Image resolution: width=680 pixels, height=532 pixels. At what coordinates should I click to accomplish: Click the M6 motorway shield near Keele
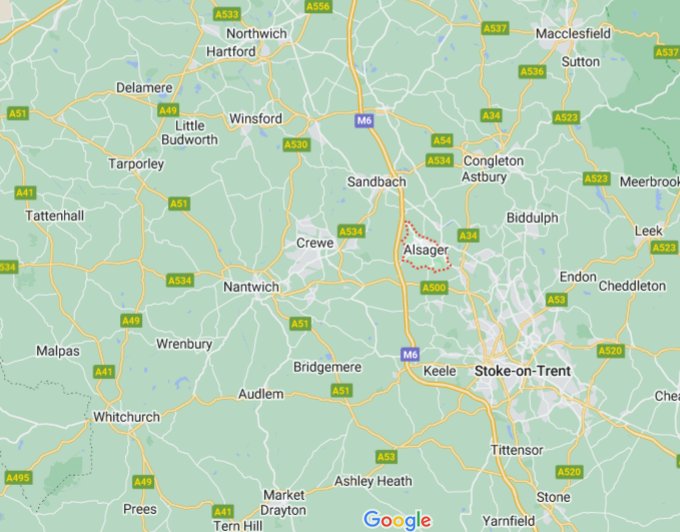[x=410, y=354]
